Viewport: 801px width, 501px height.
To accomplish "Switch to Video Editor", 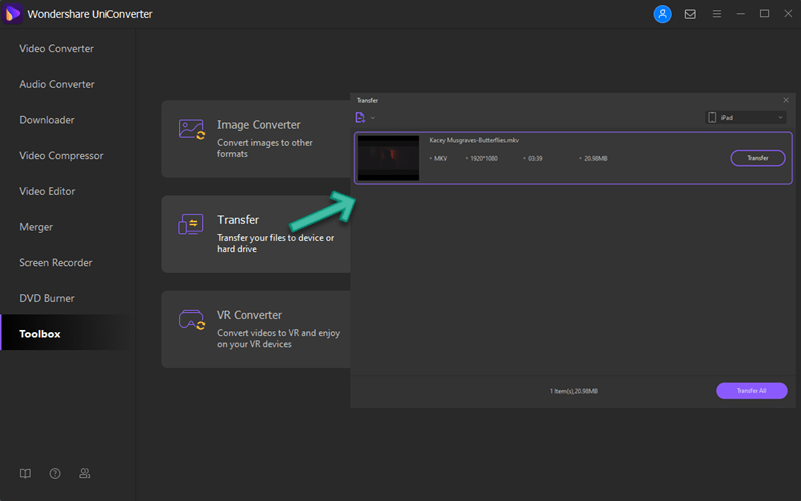I will click(x=47, y=192).
